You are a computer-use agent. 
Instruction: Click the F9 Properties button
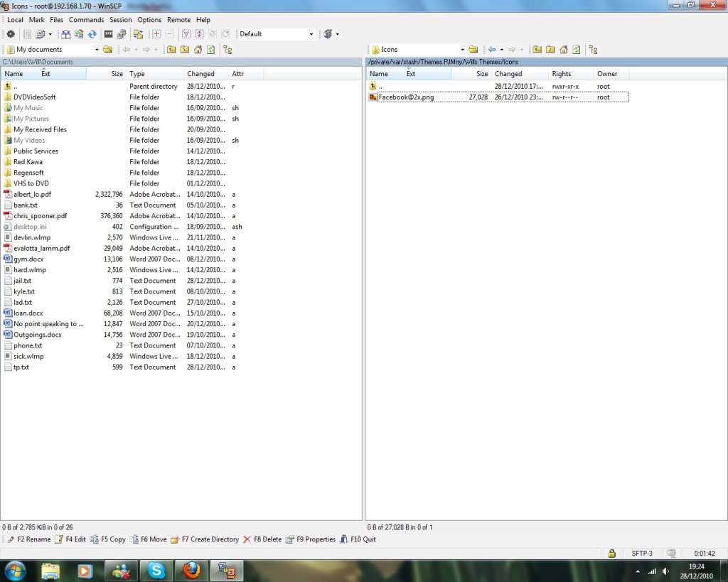(x=311, y=539)
